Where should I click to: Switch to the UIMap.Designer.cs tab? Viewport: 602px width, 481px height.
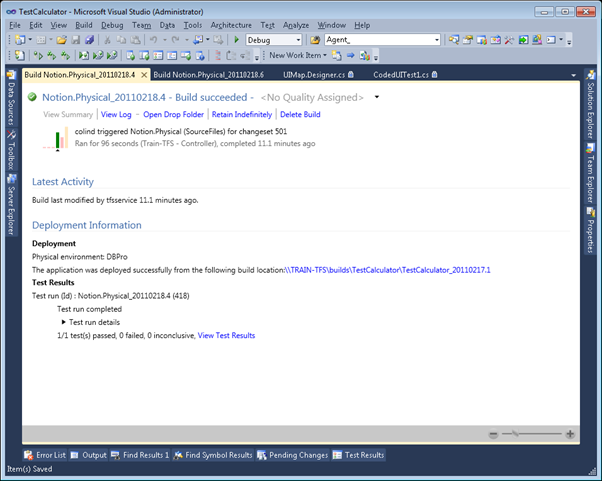tap(318, 75)
